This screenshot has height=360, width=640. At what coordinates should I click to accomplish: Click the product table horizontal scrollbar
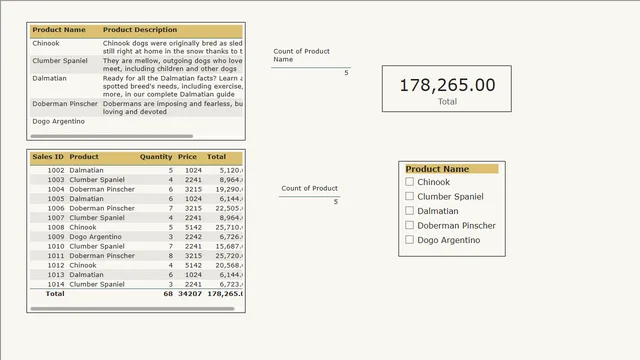coord(111,136)
